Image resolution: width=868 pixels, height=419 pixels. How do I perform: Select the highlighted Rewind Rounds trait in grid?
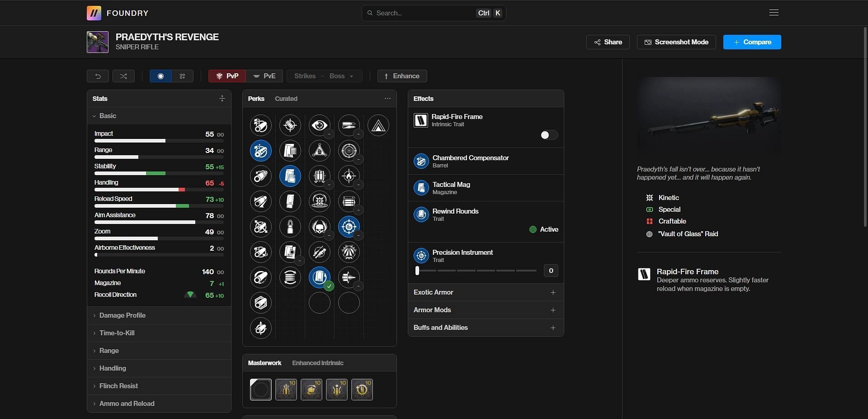point(320,277)
